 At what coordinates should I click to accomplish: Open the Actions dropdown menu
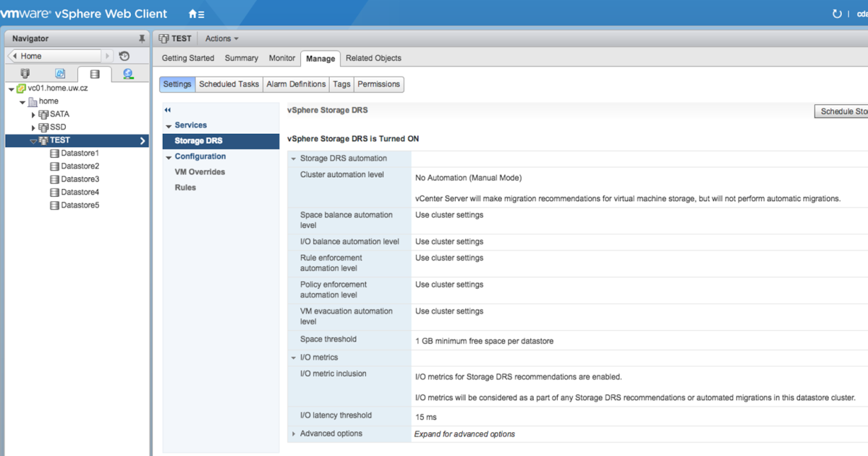point(221,39)
